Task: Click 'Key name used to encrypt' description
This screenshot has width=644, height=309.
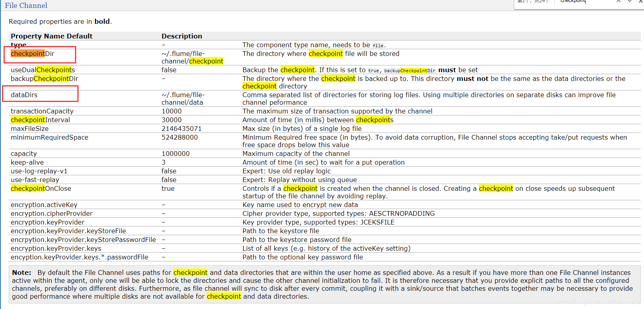Action: pos(300,205)
